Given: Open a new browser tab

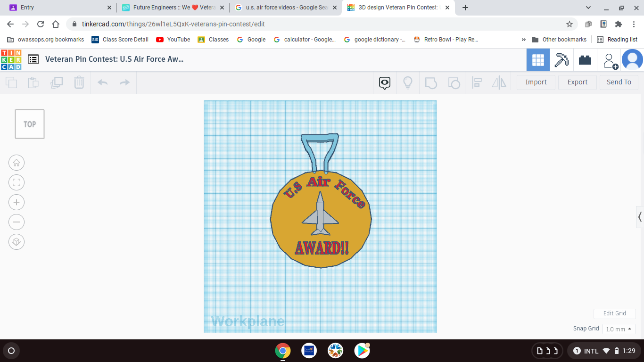Looking at the screenshot, I should pyautogui.click(x=465, y=8).
